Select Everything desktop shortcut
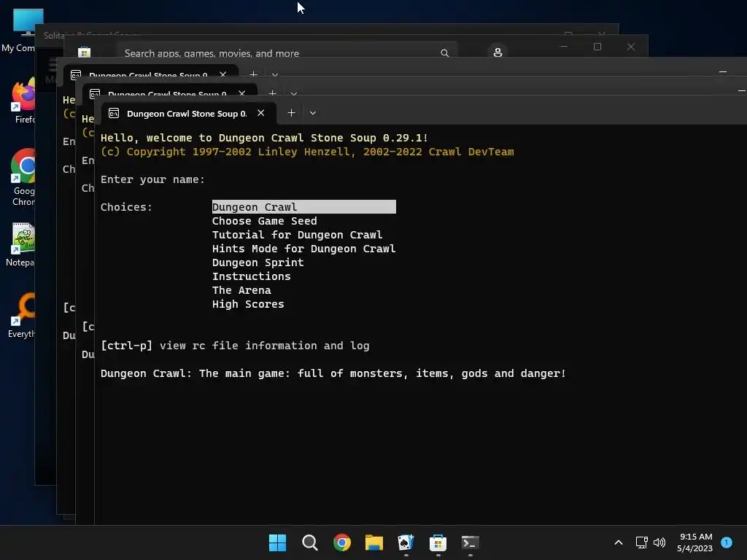 tap(21, 316)
